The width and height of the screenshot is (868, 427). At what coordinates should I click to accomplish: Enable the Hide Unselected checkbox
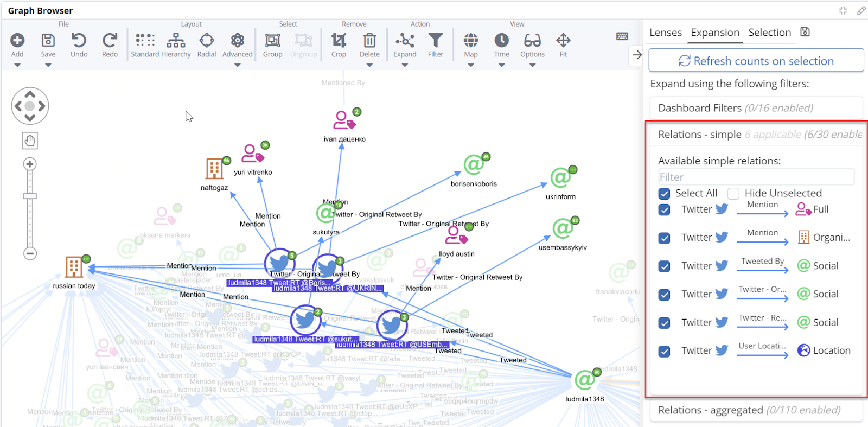pyautogui.click(x=733, y=194)
